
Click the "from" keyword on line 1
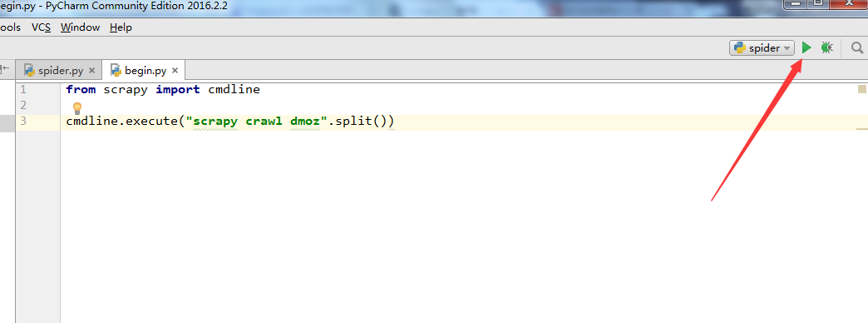pyautogui.click(x=81, y=89)
